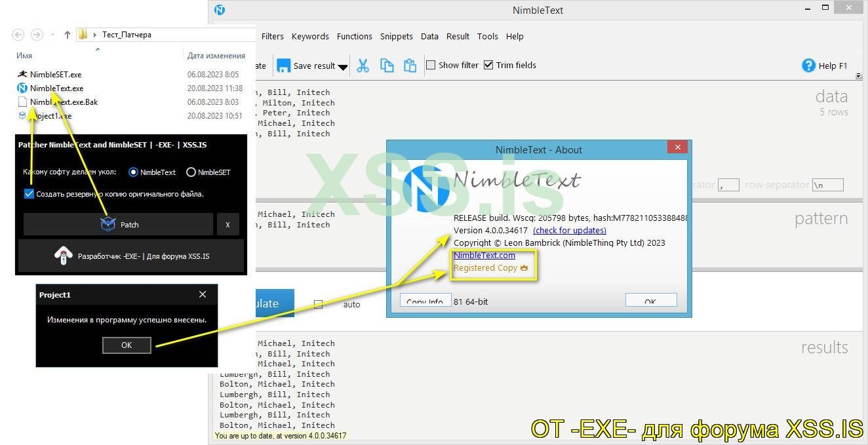Open the Tools menu
The image size is (868, 445).
point(488,36)
